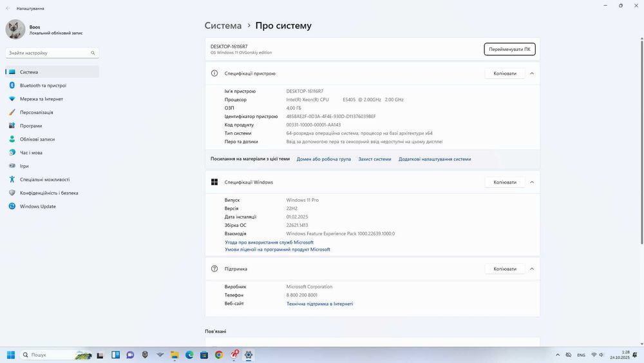Select the product code 00331-10000-00001-AA143
This screenshot has width=644, height=363.
314,125
